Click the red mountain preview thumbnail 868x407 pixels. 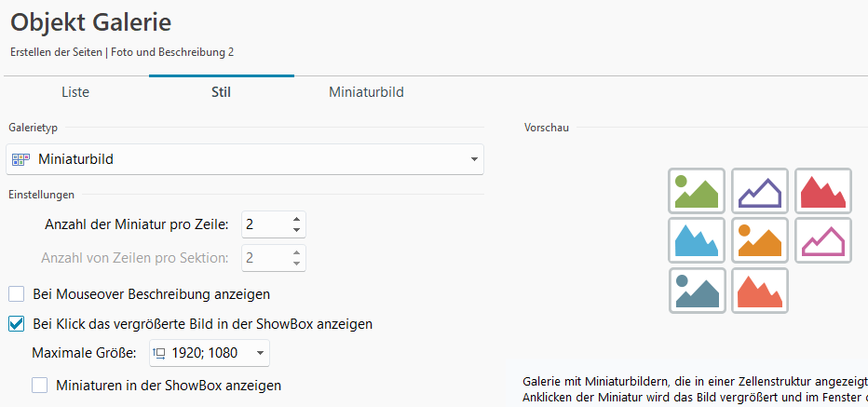pos(823,191)
